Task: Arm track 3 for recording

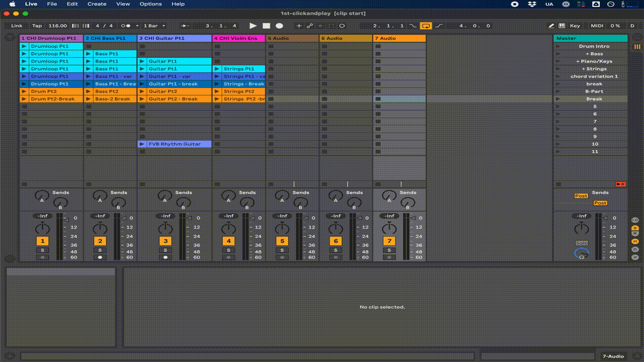Action: point(166,257)
